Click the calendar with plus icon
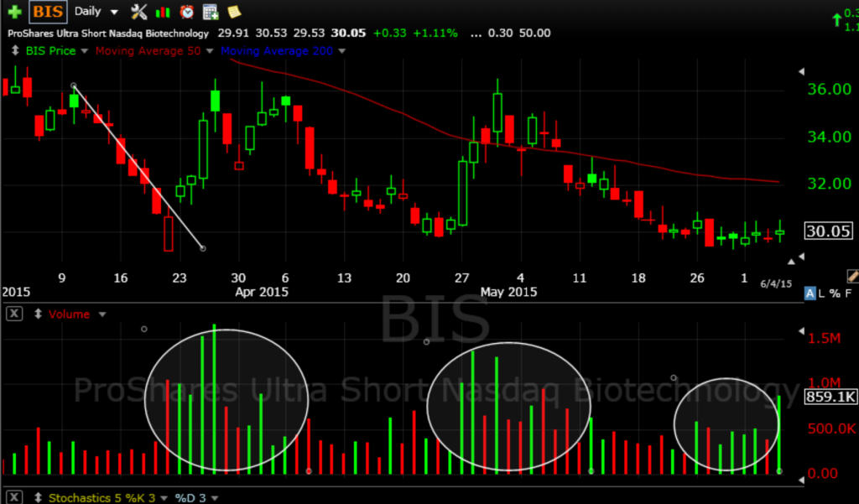Image resolution: width=859 pixels, height=504 pixels. click(211, 12)
